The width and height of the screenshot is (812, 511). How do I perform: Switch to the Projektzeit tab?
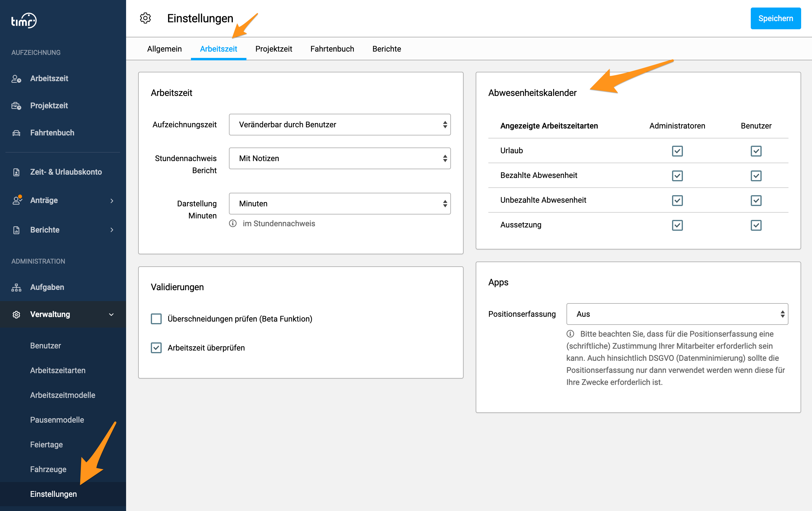(x=274, y=49)
